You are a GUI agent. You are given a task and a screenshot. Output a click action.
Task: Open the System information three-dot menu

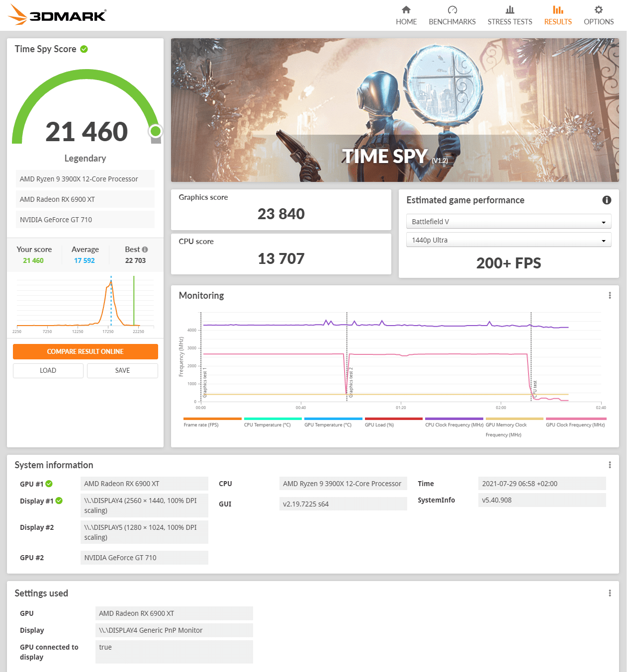[x=610, y=465]
